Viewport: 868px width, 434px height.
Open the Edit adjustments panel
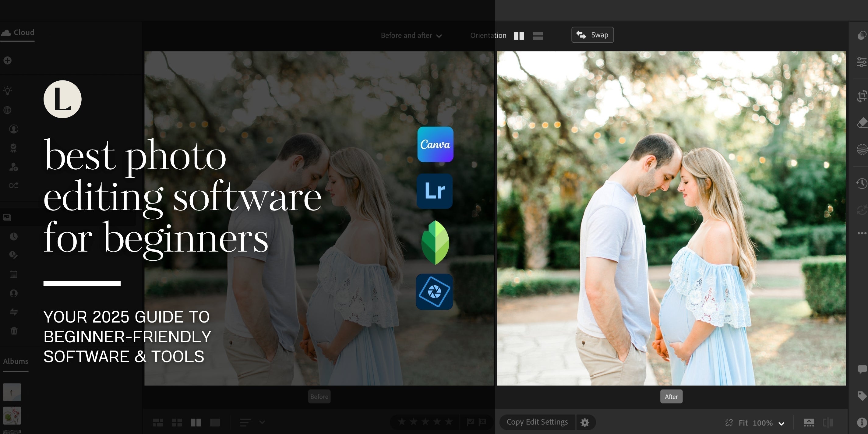tap(862, 62)
